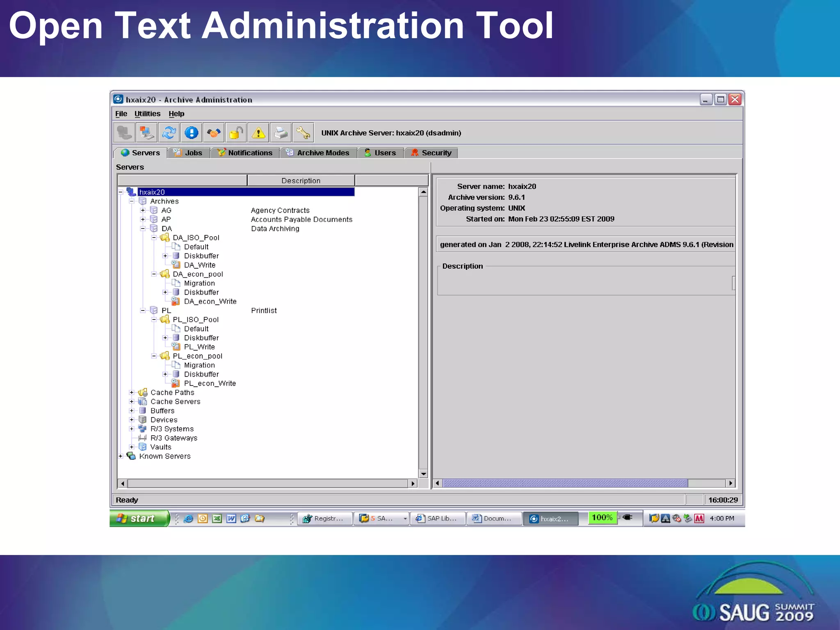
Task: Open the Users tab
Action: [x=380, y=153]
